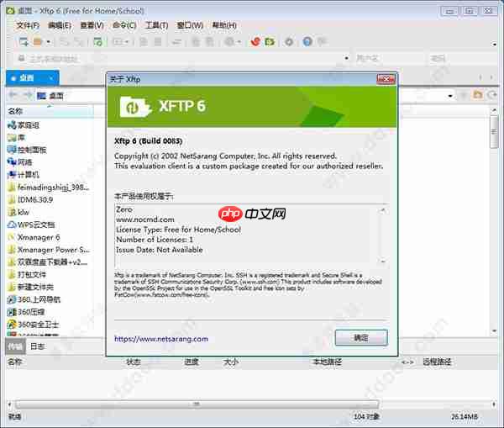This screenshot has width=504, height=428.
Task: Open Options via the dark gear icon
Action: 289,41
